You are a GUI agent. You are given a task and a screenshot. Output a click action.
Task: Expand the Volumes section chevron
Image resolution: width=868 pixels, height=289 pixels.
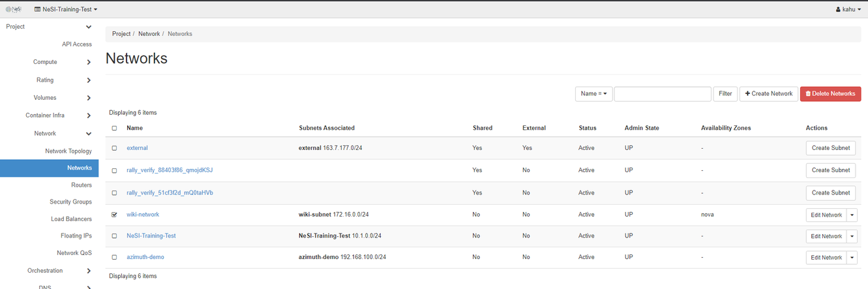(x=89, y=98)
